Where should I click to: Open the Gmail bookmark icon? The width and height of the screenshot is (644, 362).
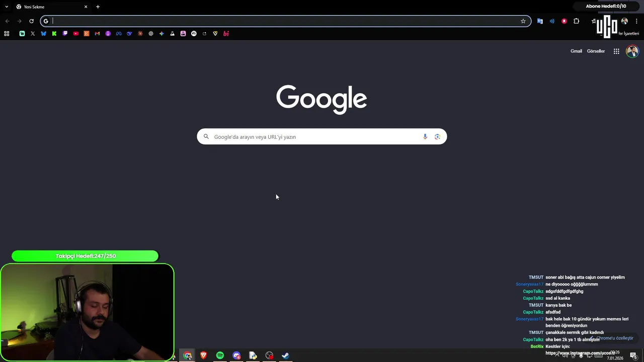(x=97, y=34)
